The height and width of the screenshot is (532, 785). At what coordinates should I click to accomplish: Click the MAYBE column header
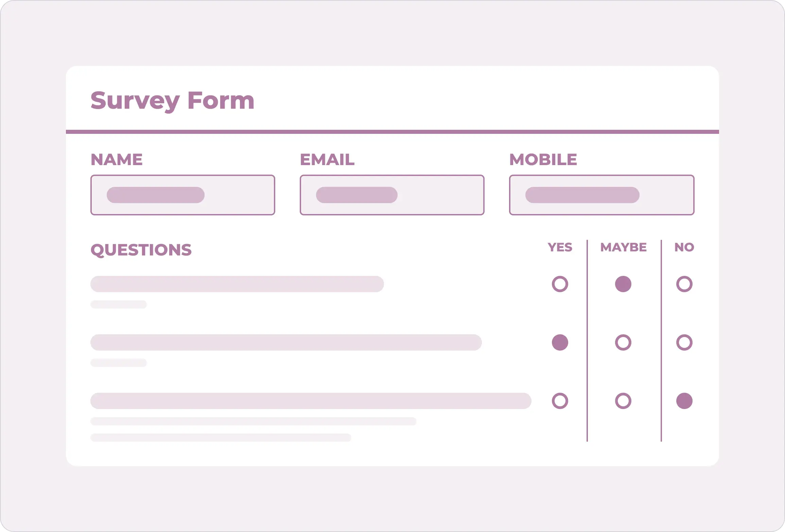click(x=624, y=247)
